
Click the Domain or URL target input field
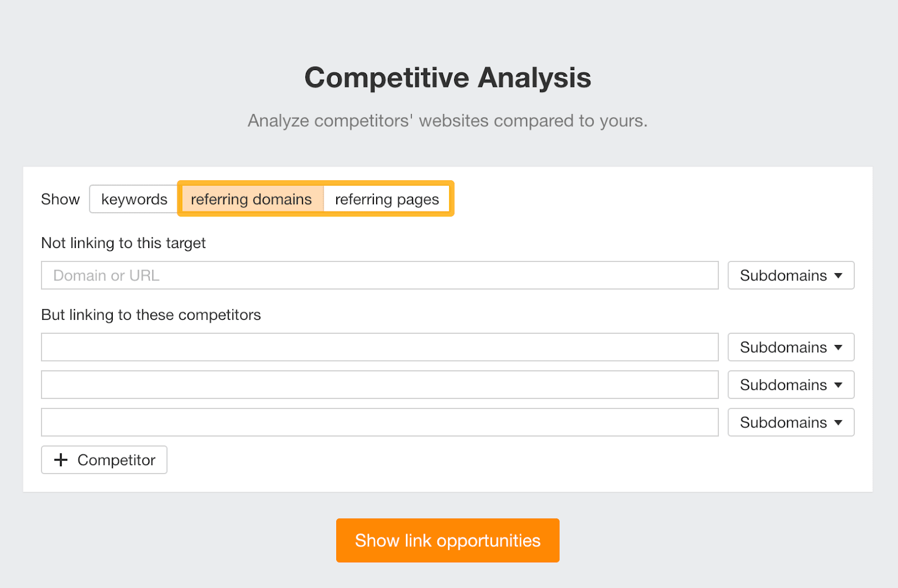[379, 275]
